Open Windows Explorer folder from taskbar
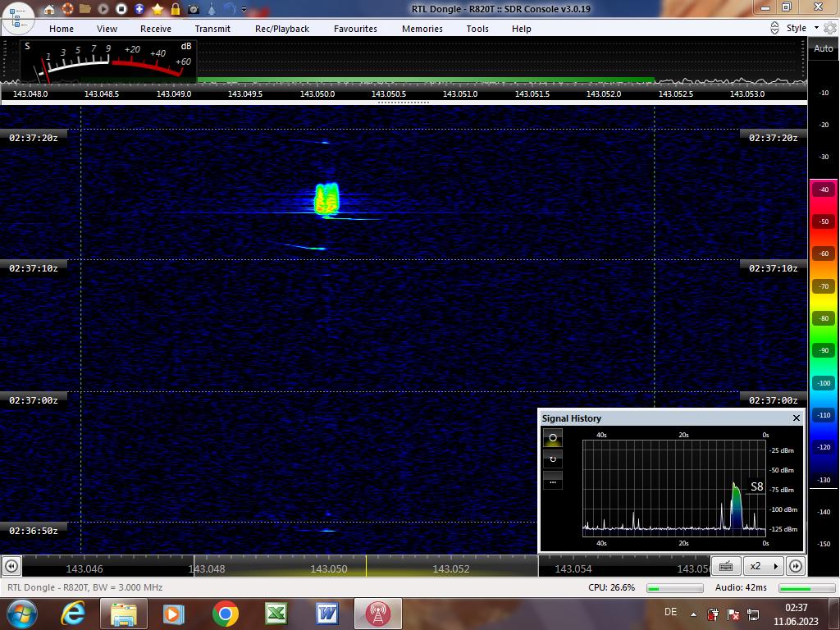 coord(124,614)
